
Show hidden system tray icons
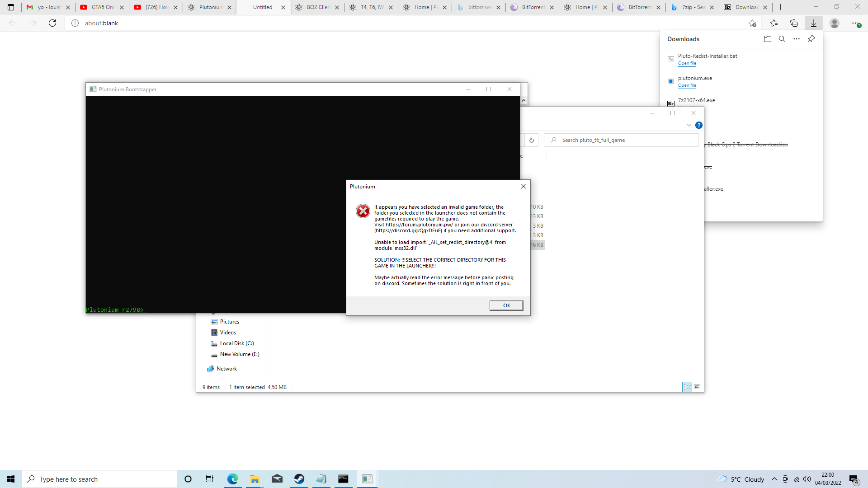[x=774, y=479]
